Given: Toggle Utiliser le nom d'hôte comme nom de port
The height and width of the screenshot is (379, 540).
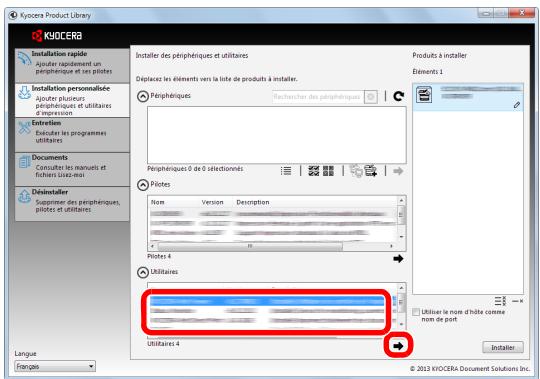Looking at the screenshot, I should tap(416, 312).
